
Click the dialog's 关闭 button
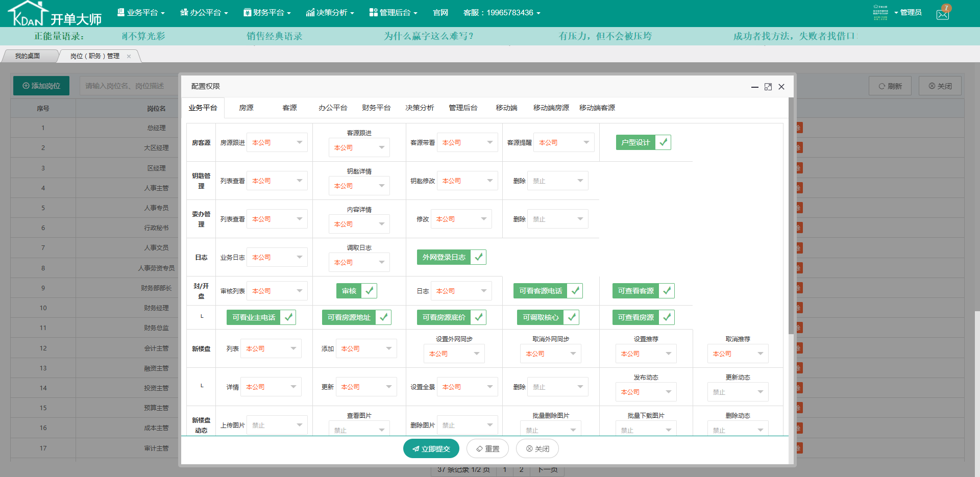(x=537, y=448)
